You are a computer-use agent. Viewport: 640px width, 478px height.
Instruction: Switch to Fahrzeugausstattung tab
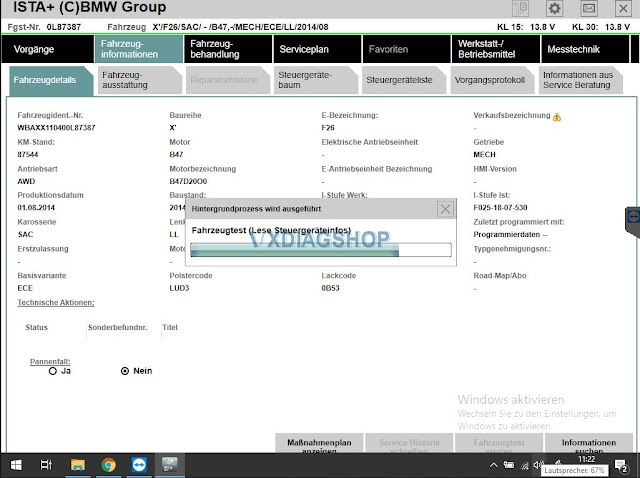point(140,80)
